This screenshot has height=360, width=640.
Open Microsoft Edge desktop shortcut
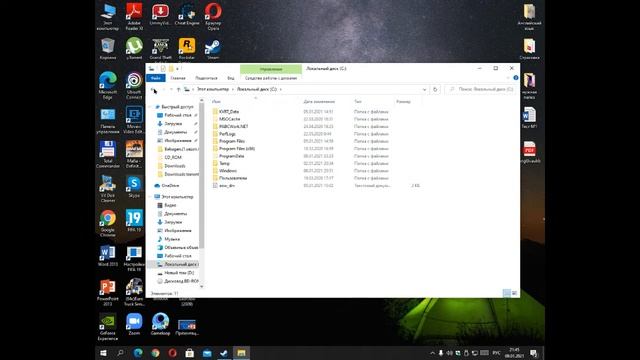click(x=108, y=85)
